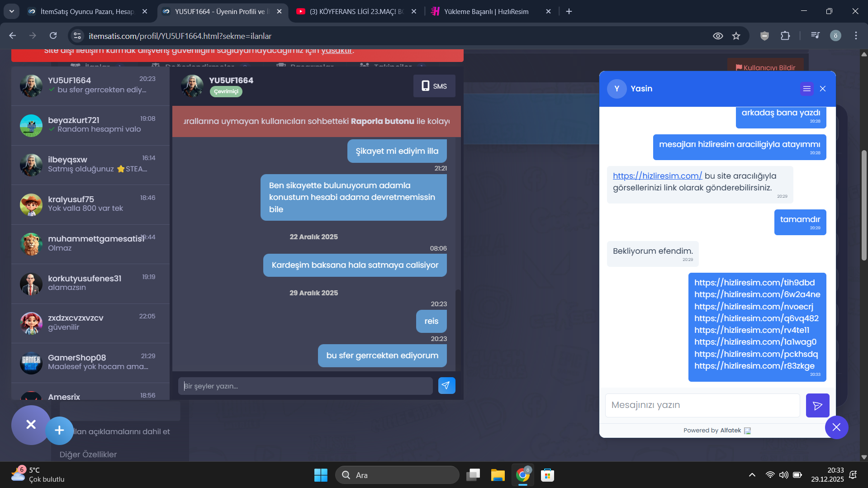Reload the current page
The width and height of the screenshot is (868, 488).
click(53, 36)
